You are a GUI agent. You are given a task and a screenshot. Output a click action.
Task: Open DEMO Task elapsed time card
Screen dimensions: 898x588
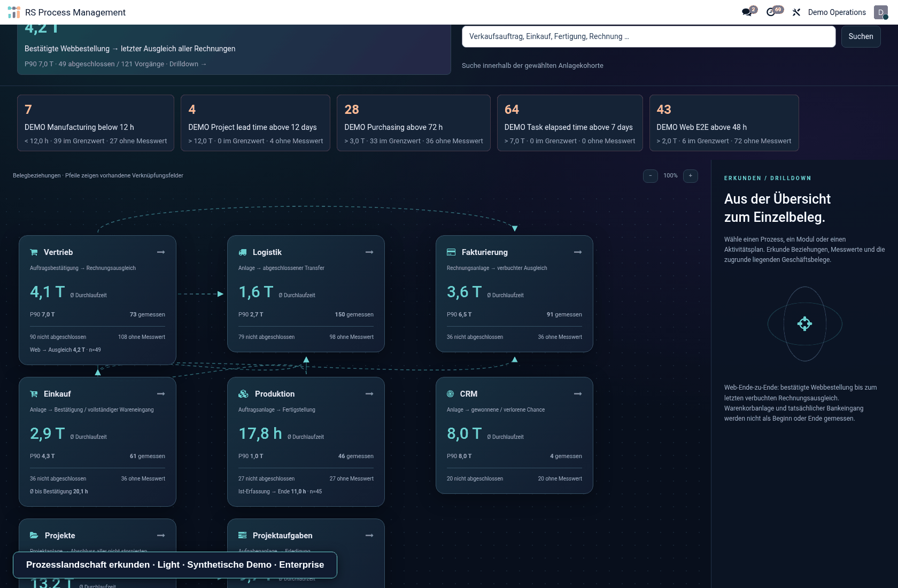570,123
